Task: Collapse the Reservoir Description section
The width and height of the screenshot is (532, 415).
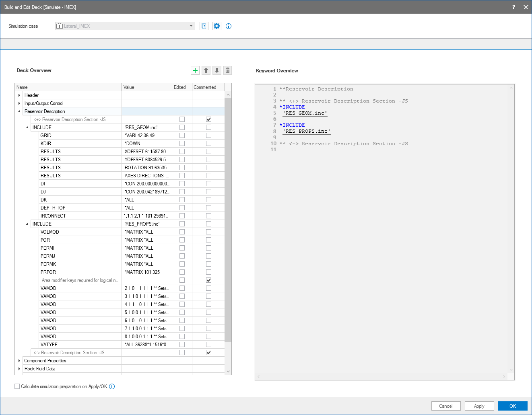Action: click(x=19, y=111)
